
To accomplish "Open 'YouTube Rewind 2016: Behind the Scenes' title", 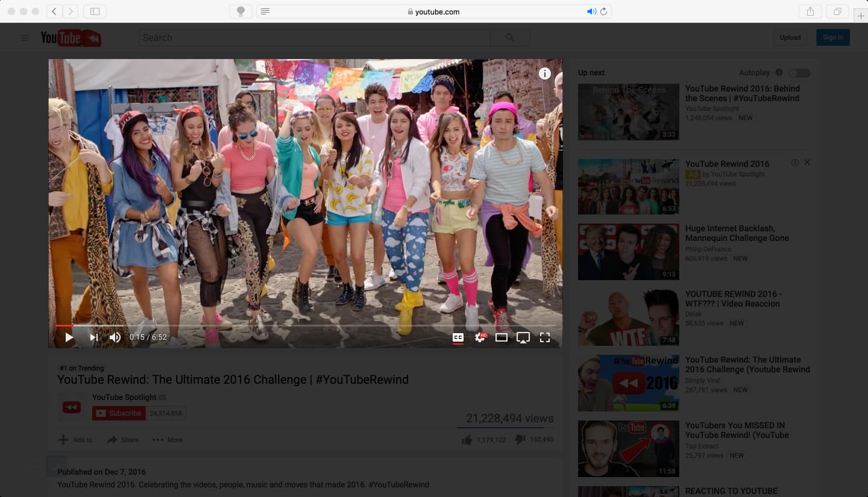I will coord(743,93).
